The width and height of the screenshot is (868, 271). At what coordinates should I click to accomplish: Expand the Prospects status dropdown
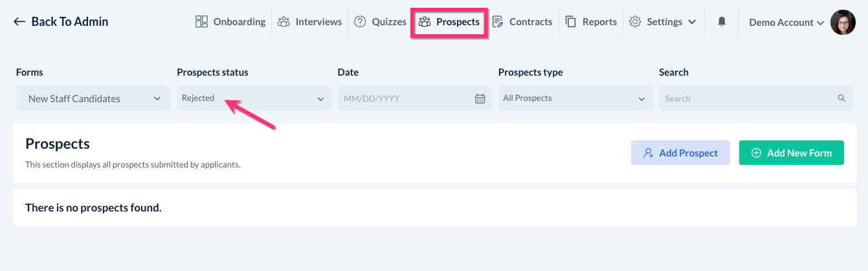(x=253, y=99)
